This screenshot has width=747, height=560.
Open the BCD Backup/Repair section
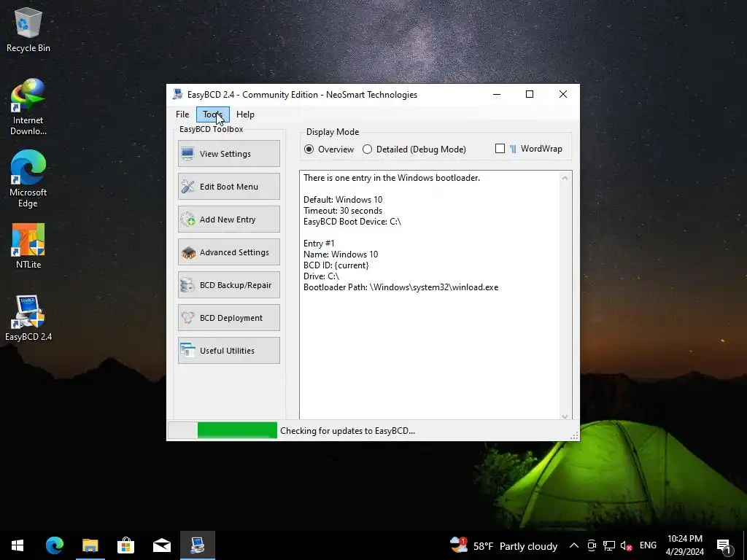(x=228, y=285)
